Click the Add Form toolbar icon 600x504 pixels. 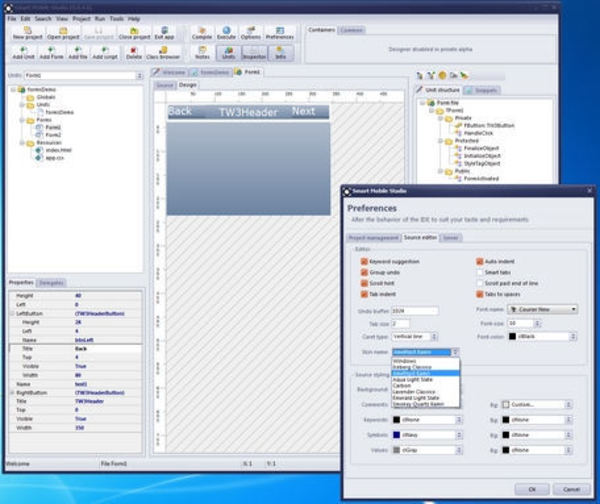[51, 53]
